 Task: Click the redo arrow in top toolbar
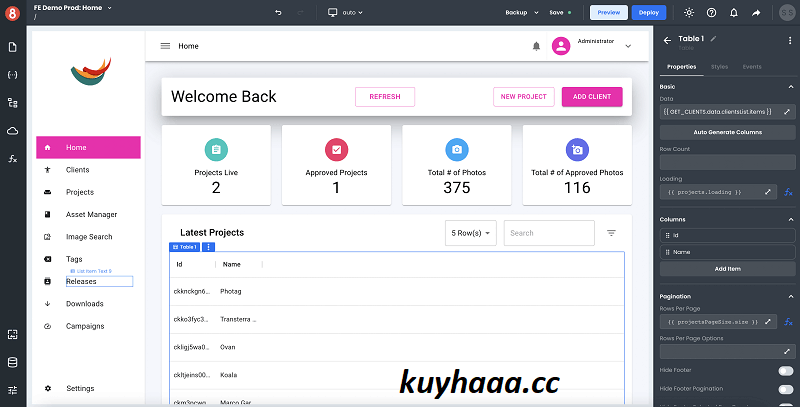tap(301, 12)
